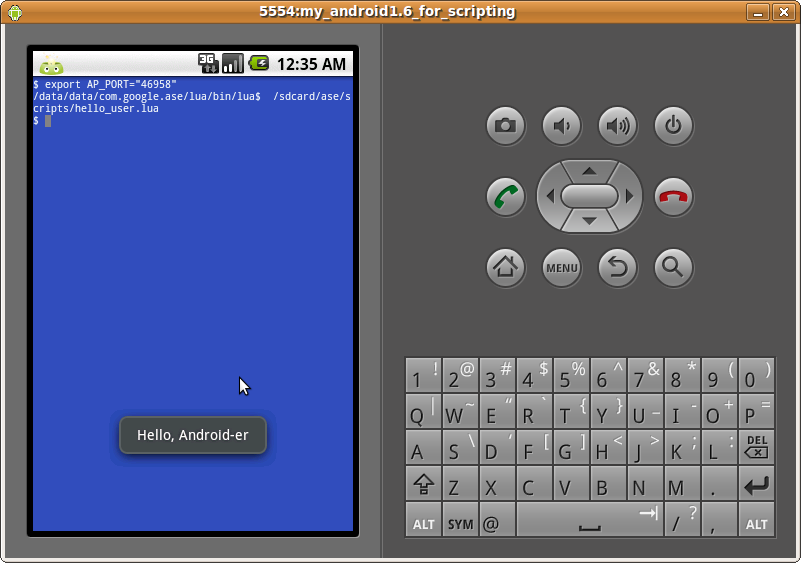Click the R key

point(534,411)
